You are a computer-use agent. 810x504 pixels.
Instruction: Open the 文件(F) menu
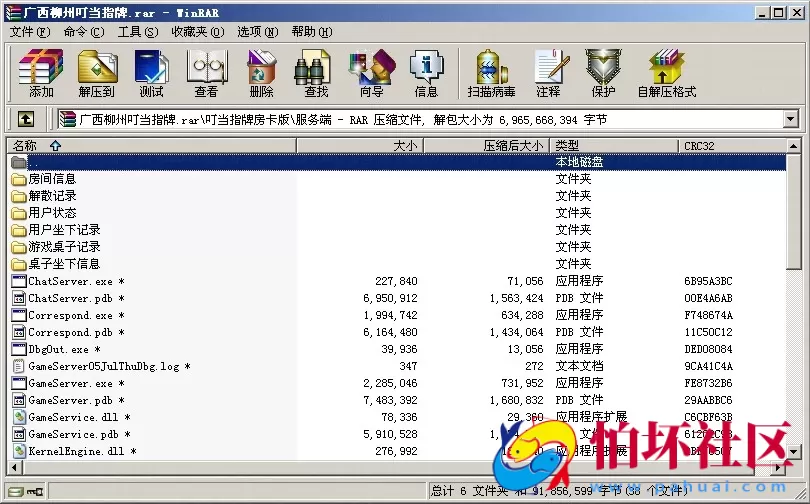coord(30,32)
